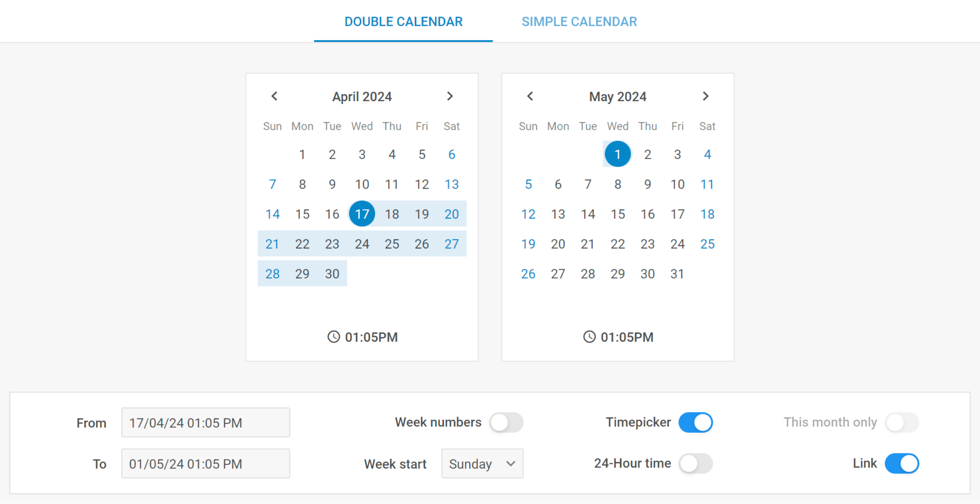
Task: Open the Week start Sunday dropdown
Action: (482, 463)
